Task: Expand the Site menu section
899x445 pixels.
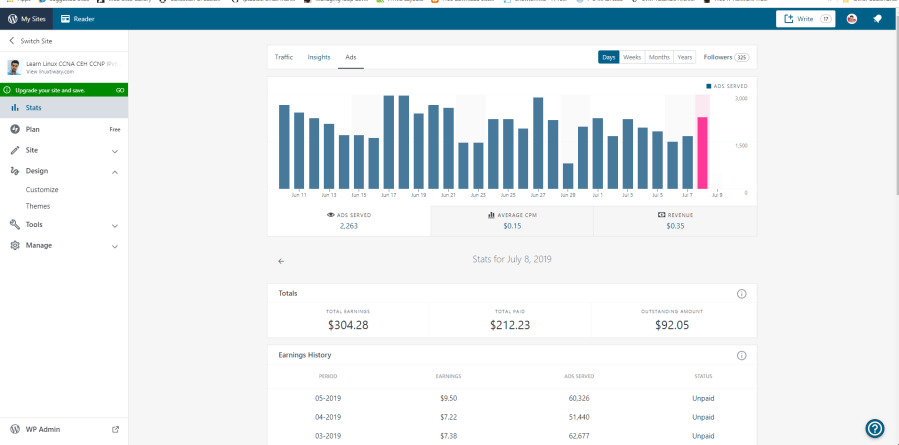Action: (115, 151)
